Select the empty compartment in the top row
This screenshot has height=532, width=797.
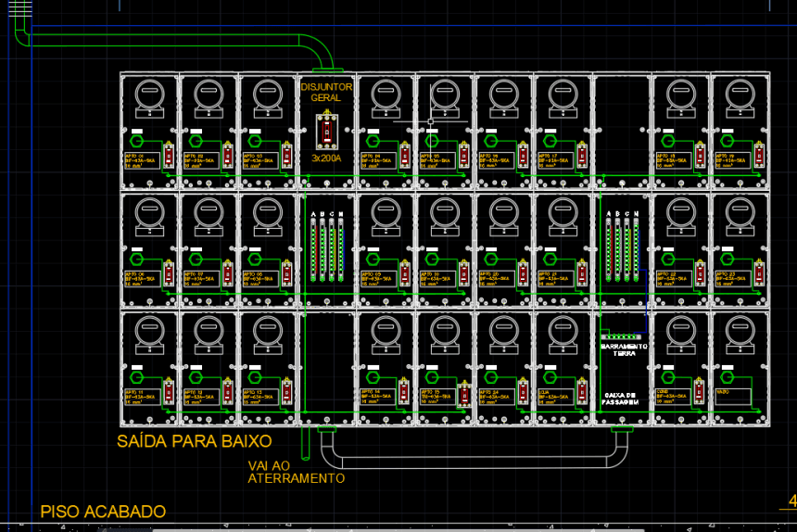pyautogui.click(x=623, y=130)
